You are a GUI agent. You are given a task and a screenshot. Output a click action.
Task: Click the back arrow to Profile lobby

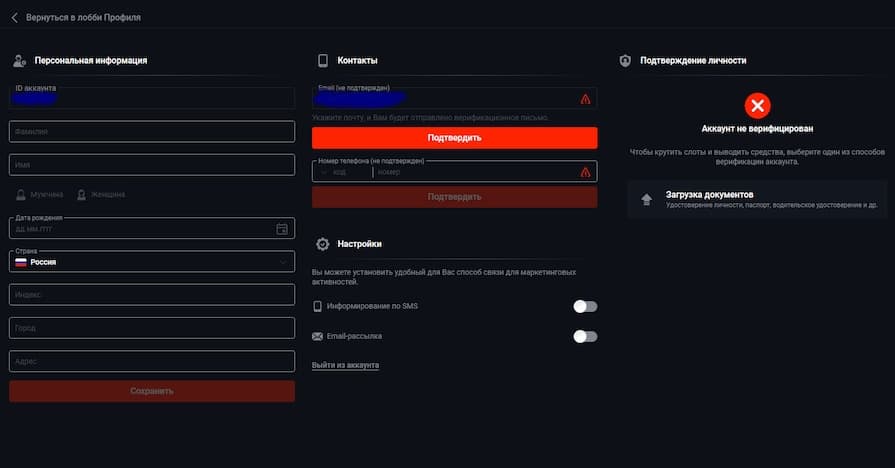14,18
